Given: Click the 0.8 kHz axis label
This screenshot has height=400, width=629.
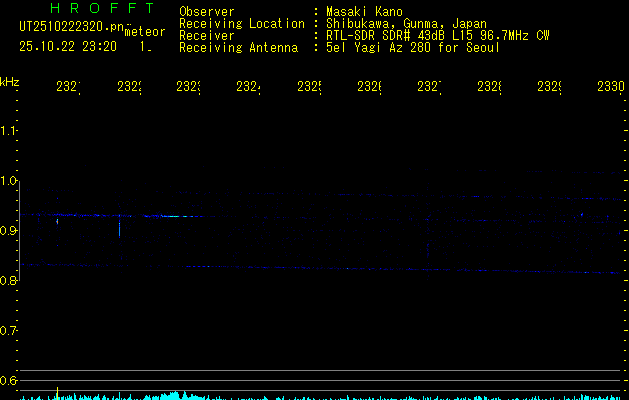Looking at the screenshot, I should tap(9, 280).
